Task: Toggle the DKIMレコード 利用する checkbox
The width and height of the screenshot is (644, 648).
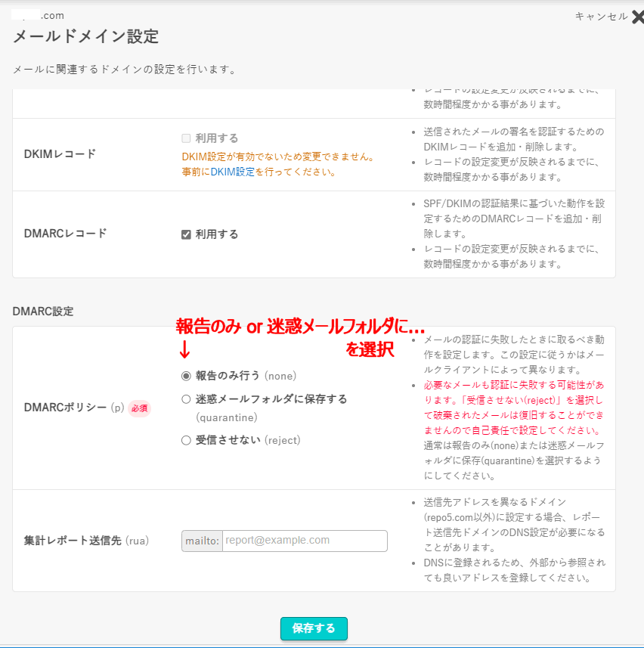Action: [x=186, y=138]
